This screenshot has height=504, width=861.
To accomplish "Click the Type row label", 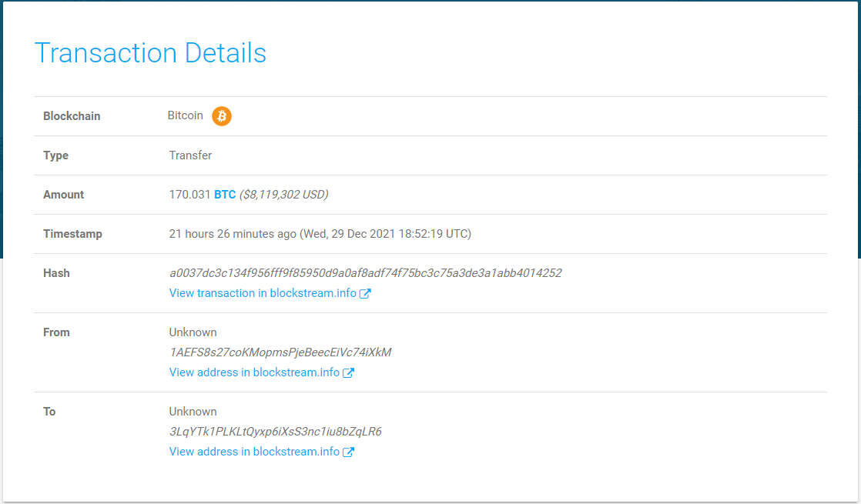I will point(56,155).
